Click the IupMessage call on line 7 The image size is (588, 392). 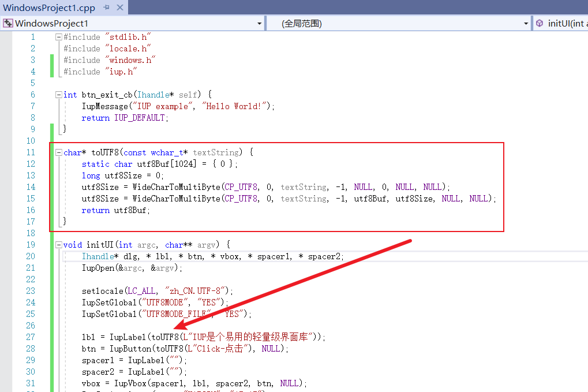click(x=105, y=106)
